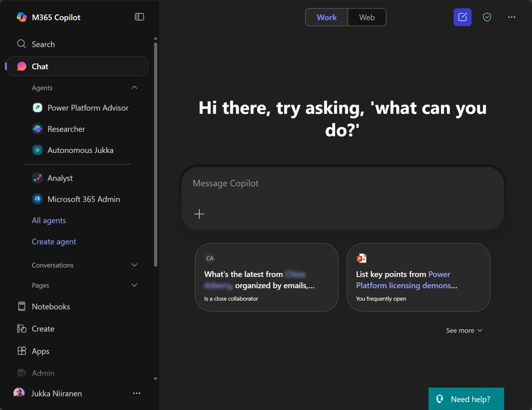Click the Notebooks icon

21,306
